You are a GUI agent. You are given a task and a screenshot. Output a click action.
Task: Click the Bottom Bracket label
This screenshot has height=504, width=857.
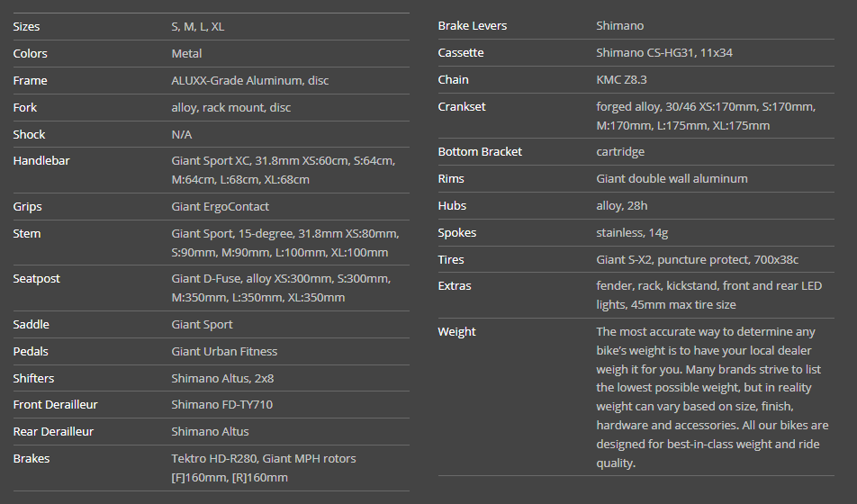(480, 151)
